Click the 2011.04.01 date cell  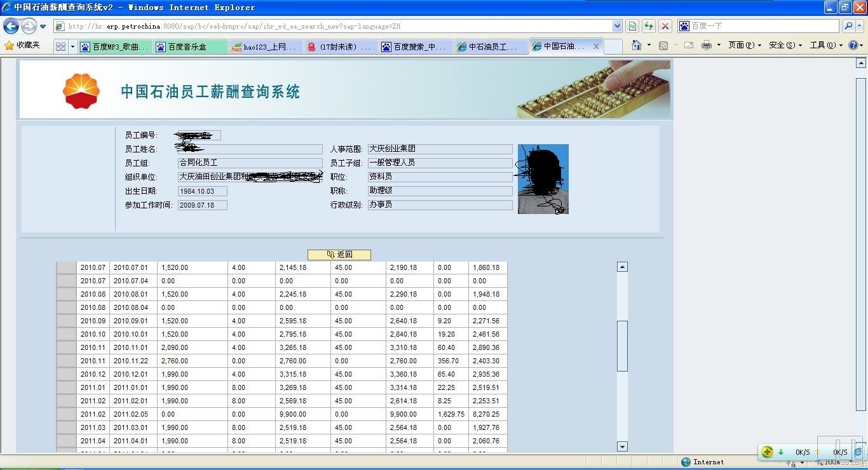(x=133, y=441)
